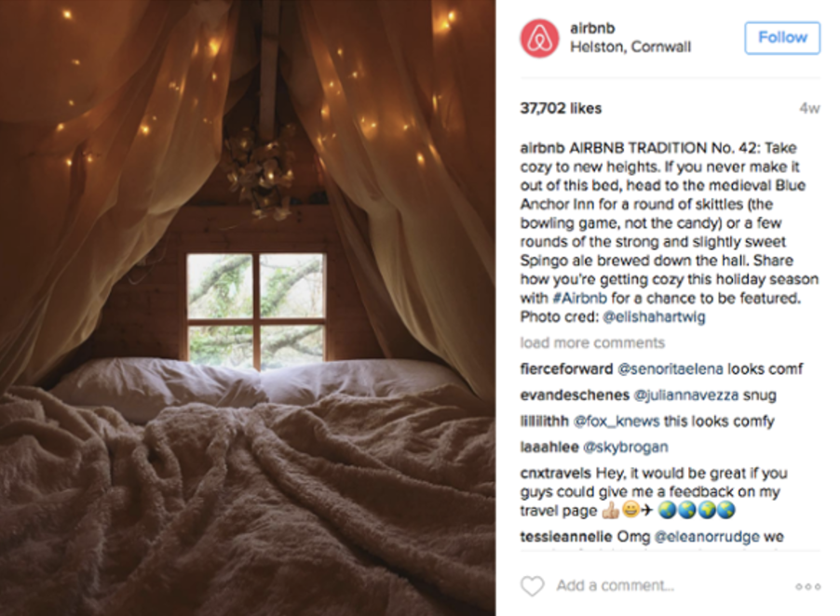Visit the @elishahartwig photo credit profile
The height and width of the screenshot is (616, 840).
click(654, 316)
